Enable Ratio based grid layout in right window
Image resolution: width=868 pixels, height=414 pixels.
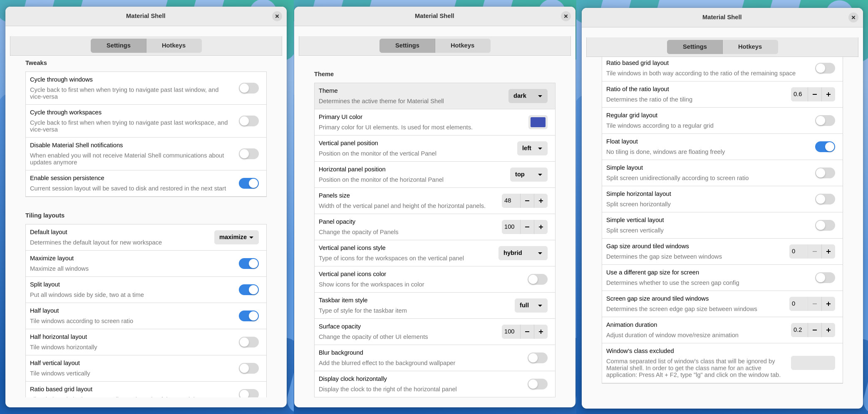(825, 68)
